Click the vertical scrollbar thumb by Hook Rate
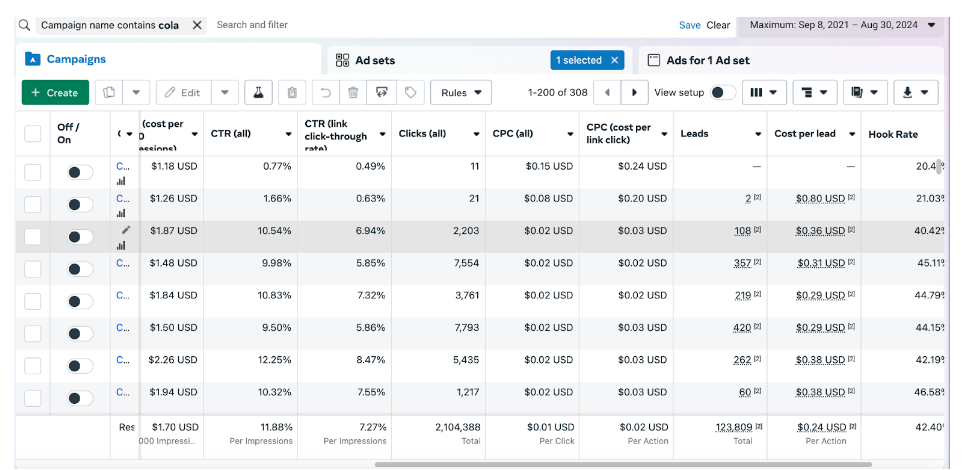Viewport: 962px width, 470px height. 939,166
